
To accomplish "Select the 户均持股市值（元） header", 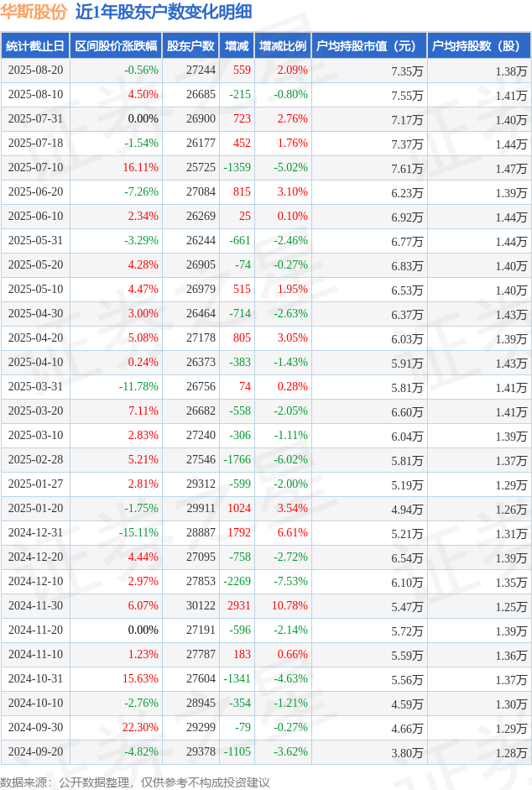I will 369,46.
